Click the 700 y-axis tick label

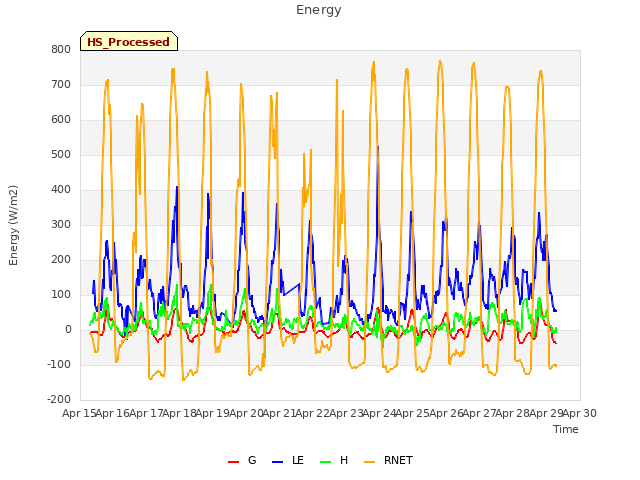(61, 84)
